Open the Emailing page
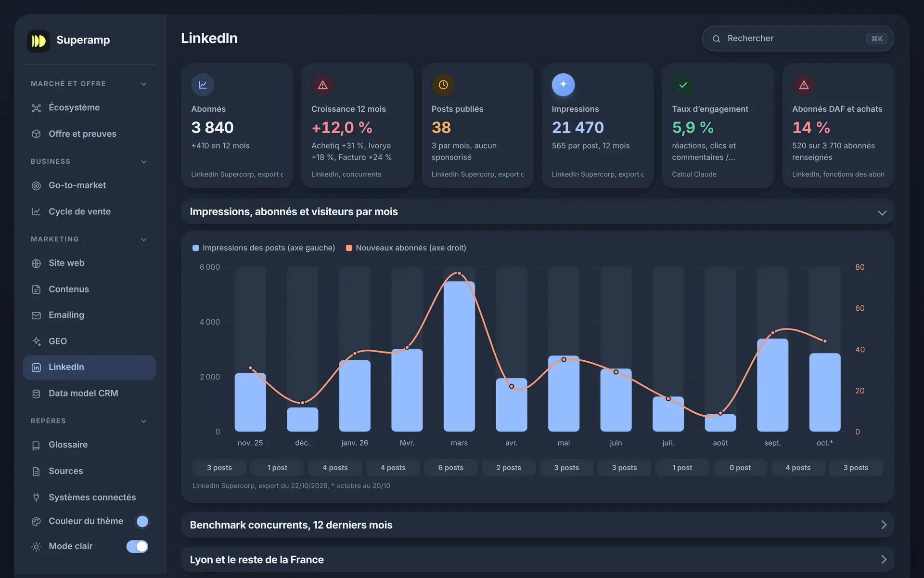This screenshot has width=924, height=578. coord(90,315)
